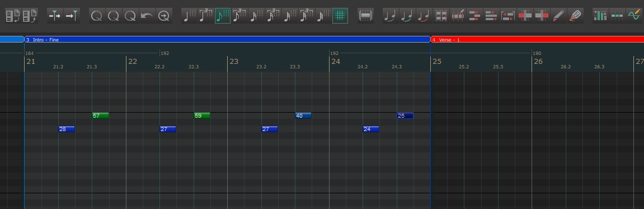Click the grey-slur two-note icon
The height and width of the screenshot is (209, 644).
point(391,16)
